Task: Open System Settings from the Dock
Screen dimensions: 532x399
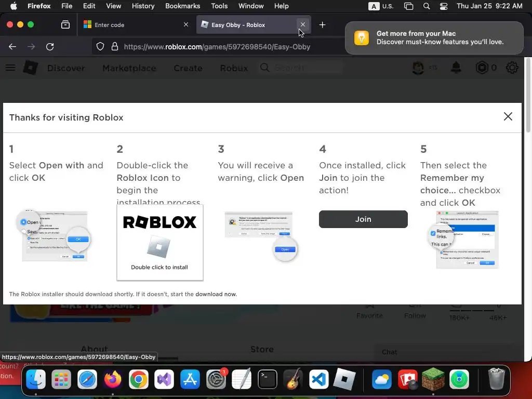Action: pos(216,379)
